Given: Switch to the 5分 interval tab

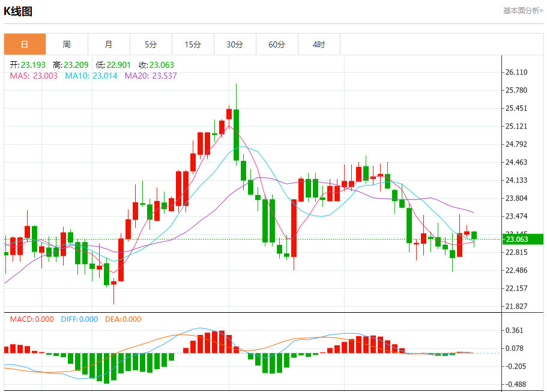Looking at the screenshot, I should 151,44.
